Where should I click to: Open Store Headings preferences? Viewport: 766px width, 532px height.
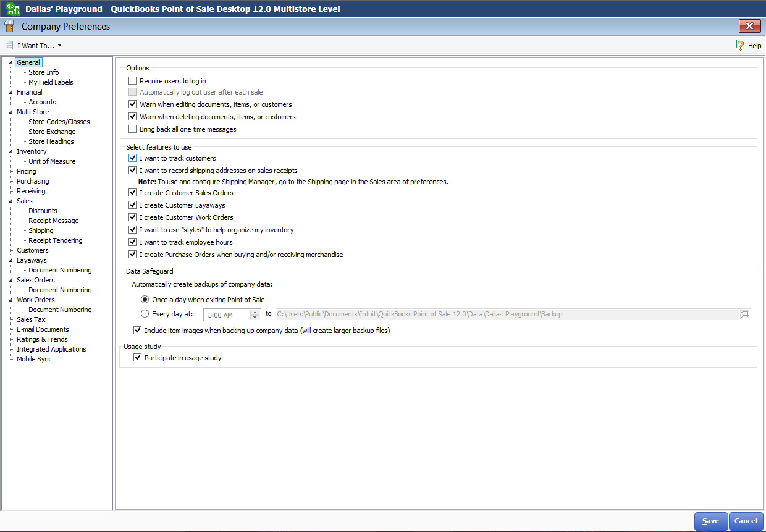pos(51,141)
